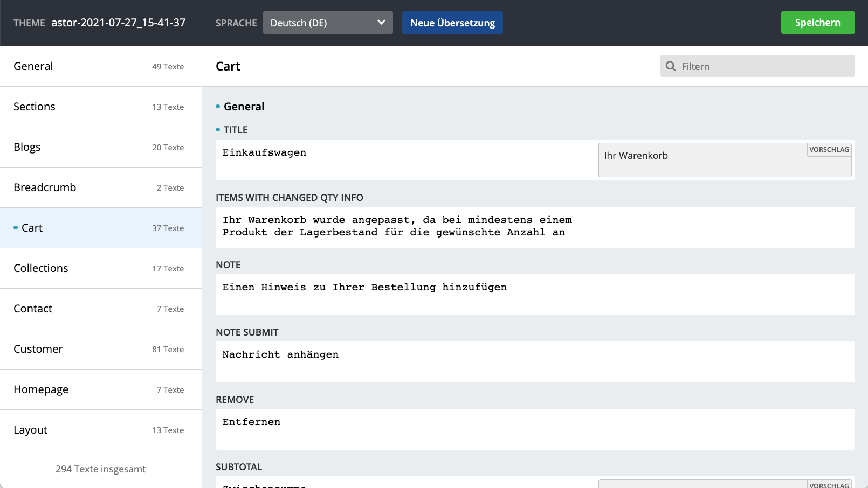This screenshot has width=868, height=488.
Task: Open the Collections category
Action: tap(101, 268)
